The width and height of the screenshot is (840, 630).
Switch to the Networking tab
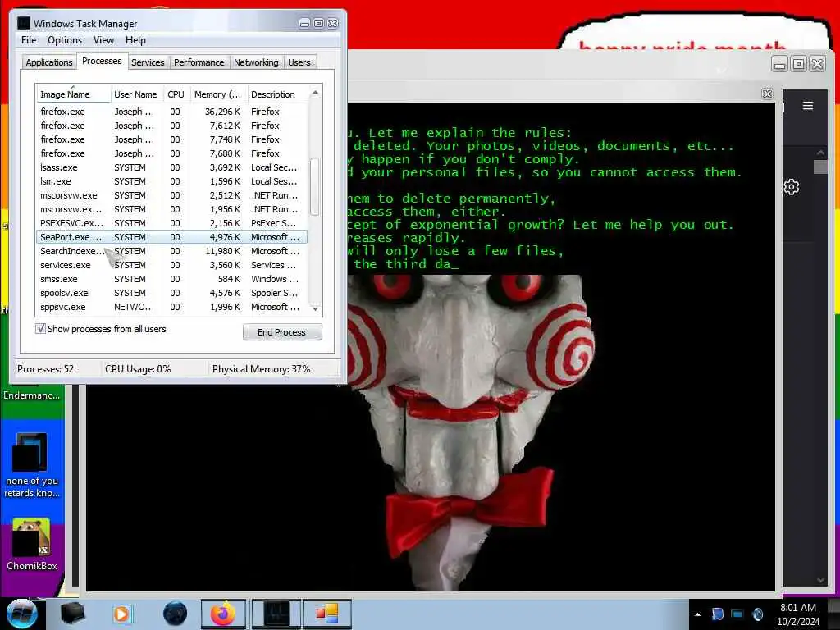[x=256, y=62]
